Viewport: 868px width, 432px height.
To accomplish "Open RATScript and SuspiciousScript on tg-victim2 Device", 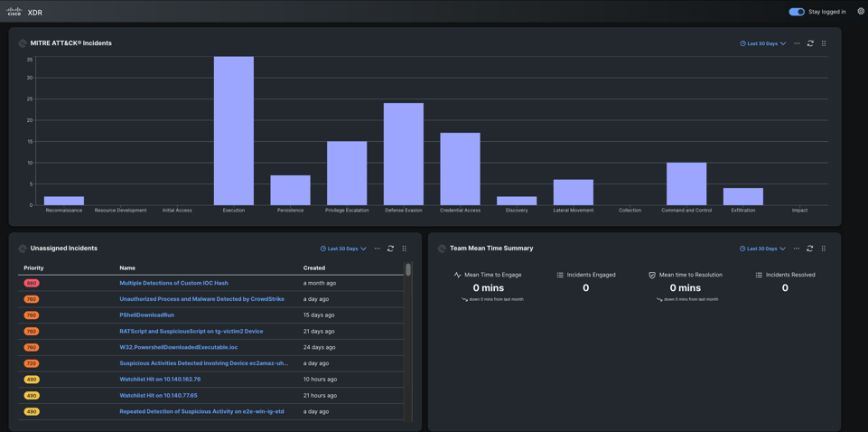I will tap(191, 331).
